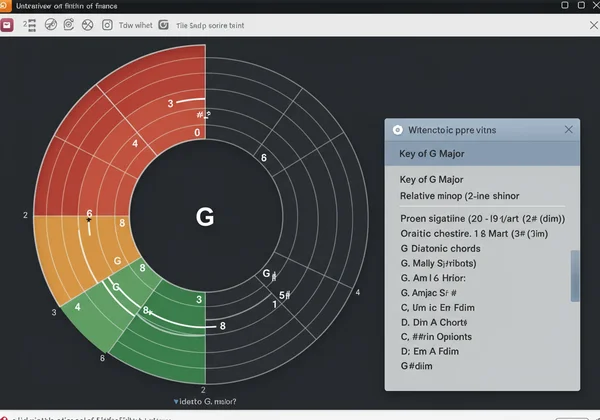This screenshot has width=600, height=420.
Task: Select 'Relative minop (2-ine shinor' row
Action: (460, 196)
